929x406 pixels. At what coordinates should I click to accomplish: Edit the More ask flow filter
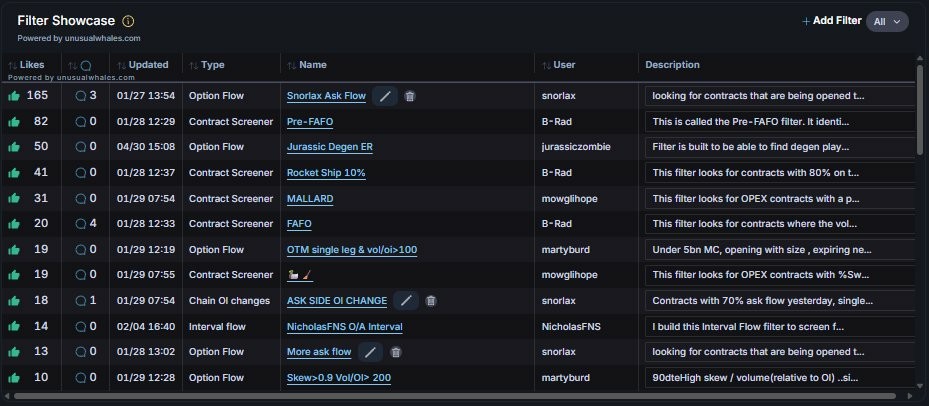tap(370, 352)
